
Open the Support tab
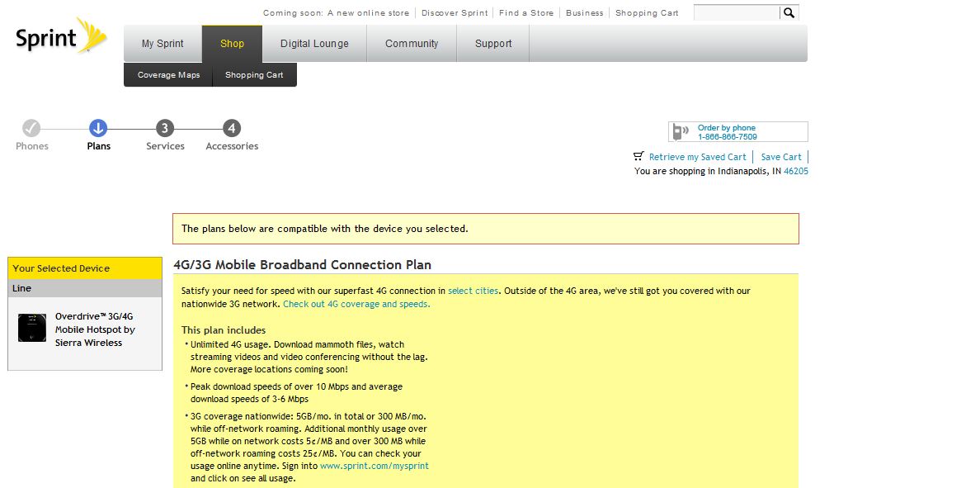point(493,44)
